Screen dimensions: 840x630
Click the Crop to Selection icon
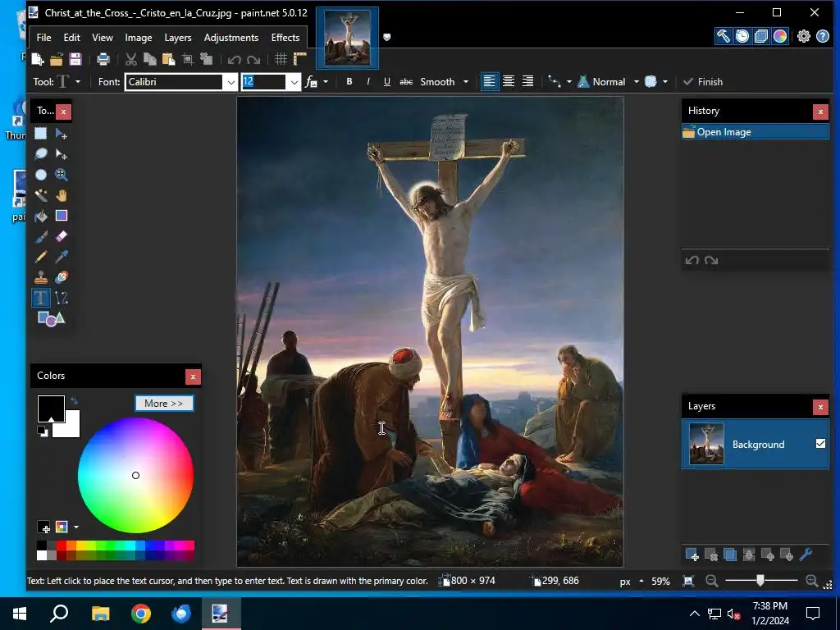[x=188, y=59]
